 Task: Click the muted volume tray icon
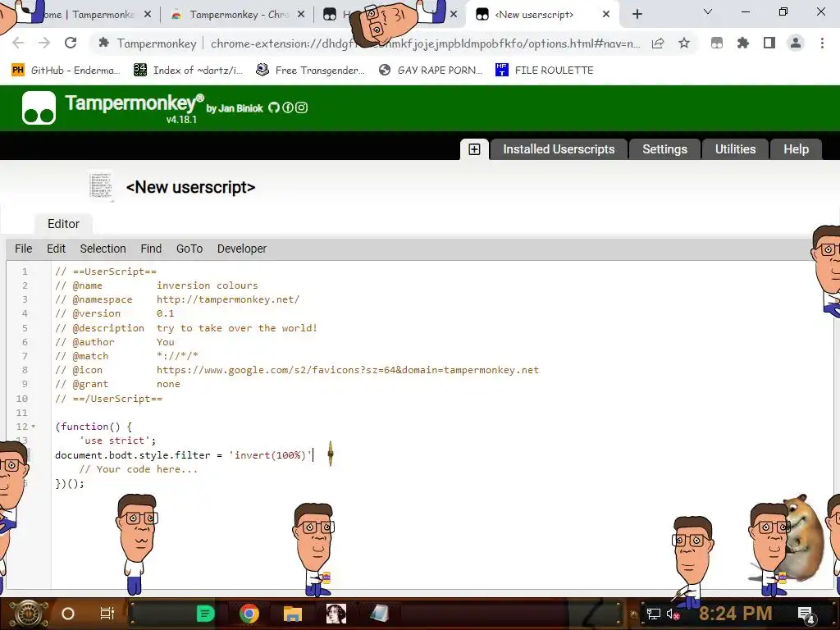pyautogui.click(x=673, y=614)
